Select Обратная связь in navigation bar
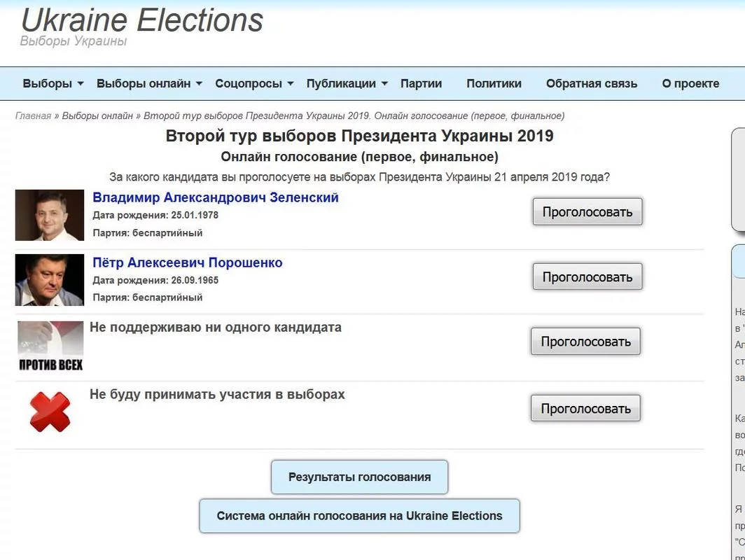Image resolution: width=745 pixels, height=560 pixels. 592,84
